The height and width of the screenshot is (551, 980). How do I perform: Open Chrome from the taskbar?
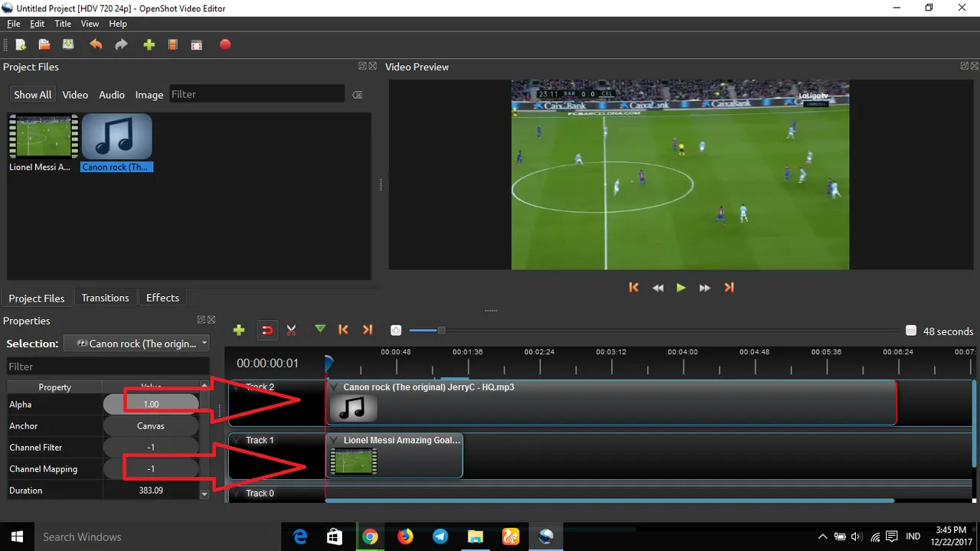(370, 536)
